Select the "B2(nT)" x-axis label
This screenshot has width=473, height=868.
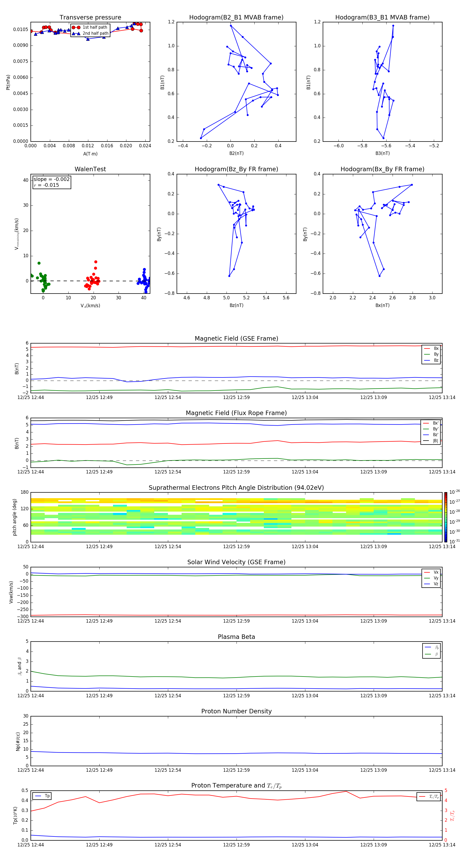pyautogui.click(x=236, y=153)
